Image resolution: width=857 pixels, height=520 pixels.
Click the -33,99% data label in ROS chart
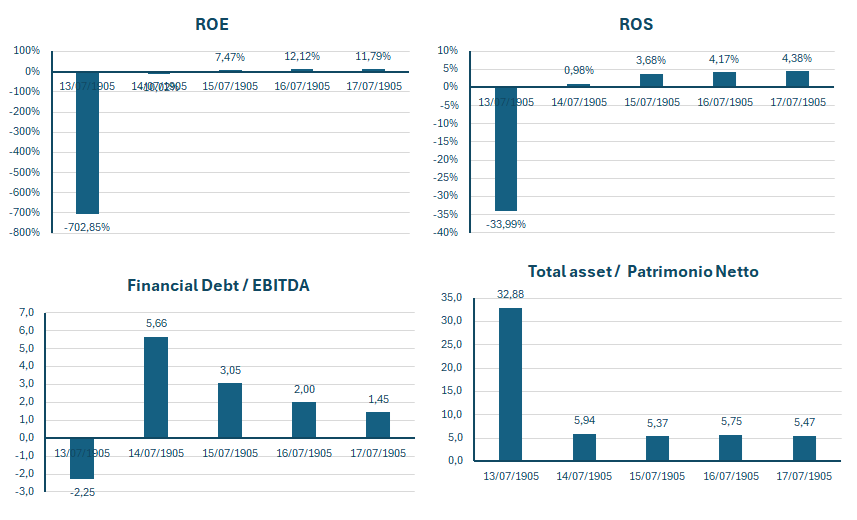[x=506, y=224]
